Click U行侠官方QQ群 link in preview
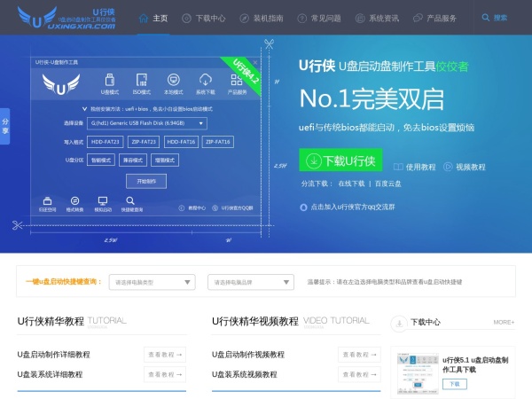This screenshot has width=532, height=399. 232,208
